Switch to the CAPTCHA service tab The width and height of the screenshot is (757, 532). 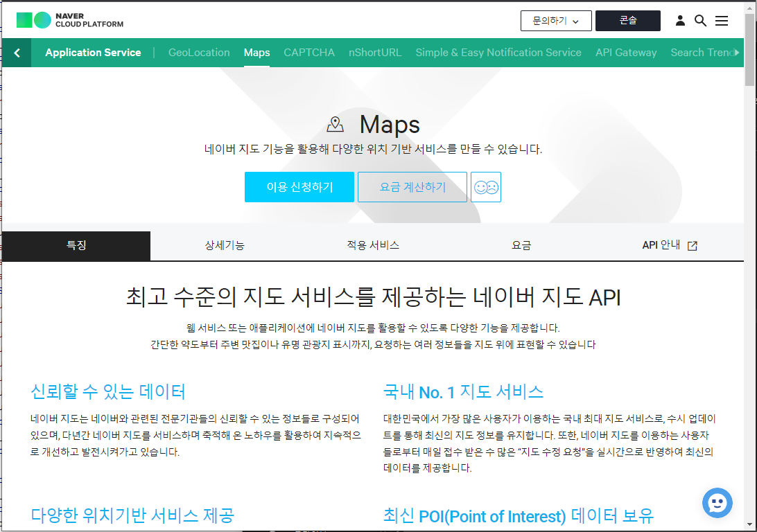[x=309, y=53]
